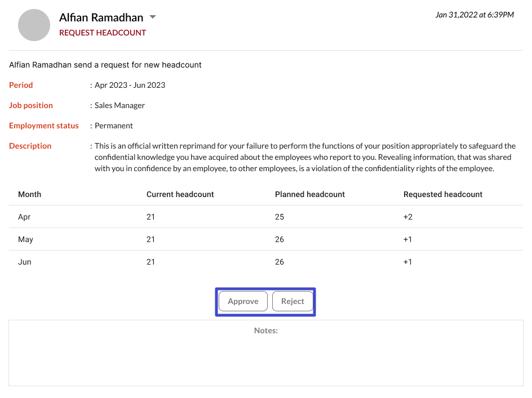
Task: Click the Requested headcount column header
Action: (442, 194)
